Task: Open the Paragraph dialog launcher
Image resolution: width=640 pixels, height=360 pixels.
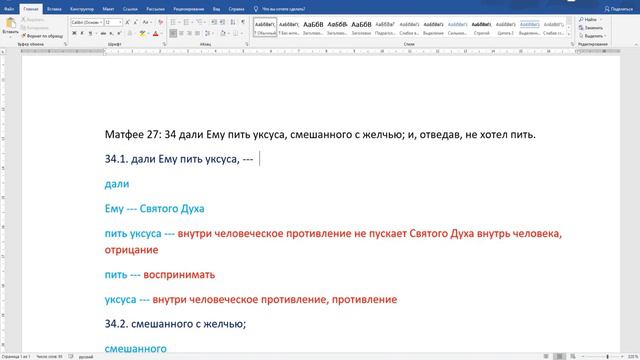Action: (247, 44)
